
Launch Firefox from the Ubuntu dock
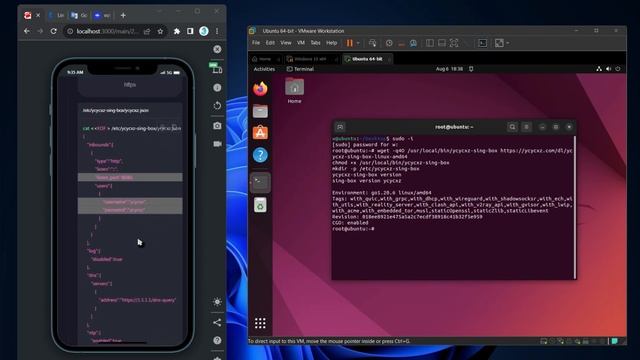click(x=260, y=89)
